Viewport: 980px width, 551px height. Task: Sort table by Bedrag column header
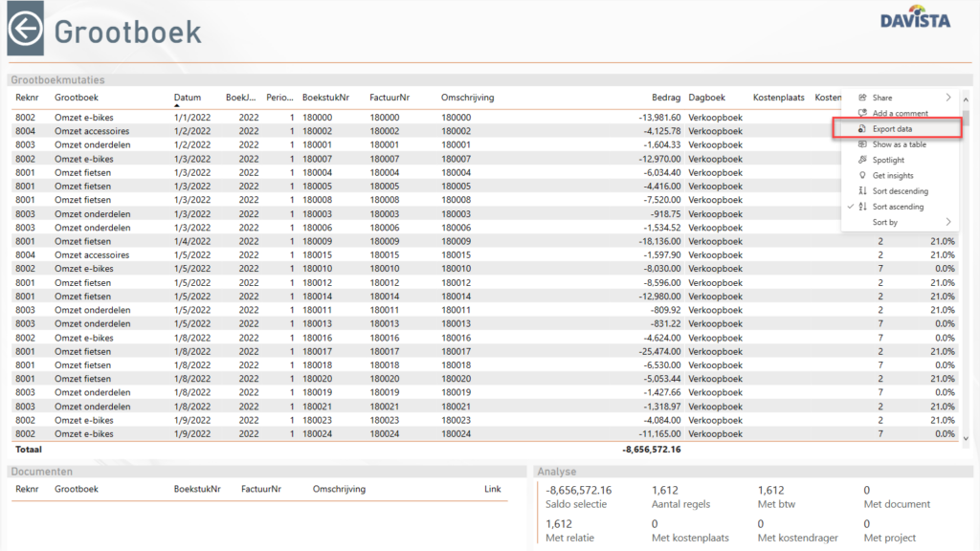pyautogui.click(x=666, y=98)
